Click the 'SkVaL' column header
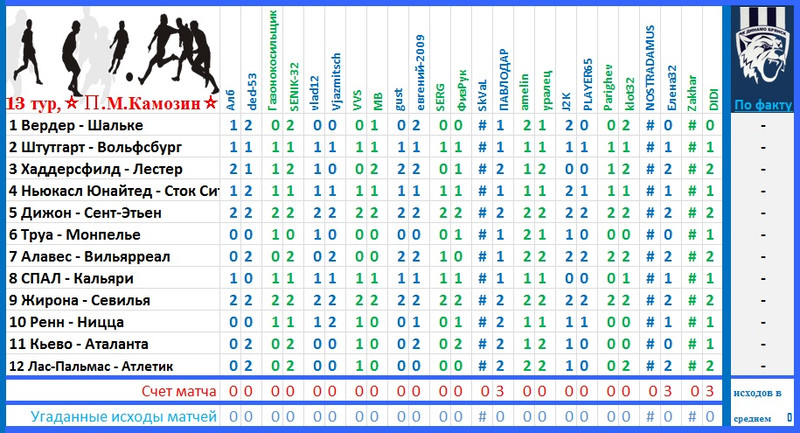 482,95
